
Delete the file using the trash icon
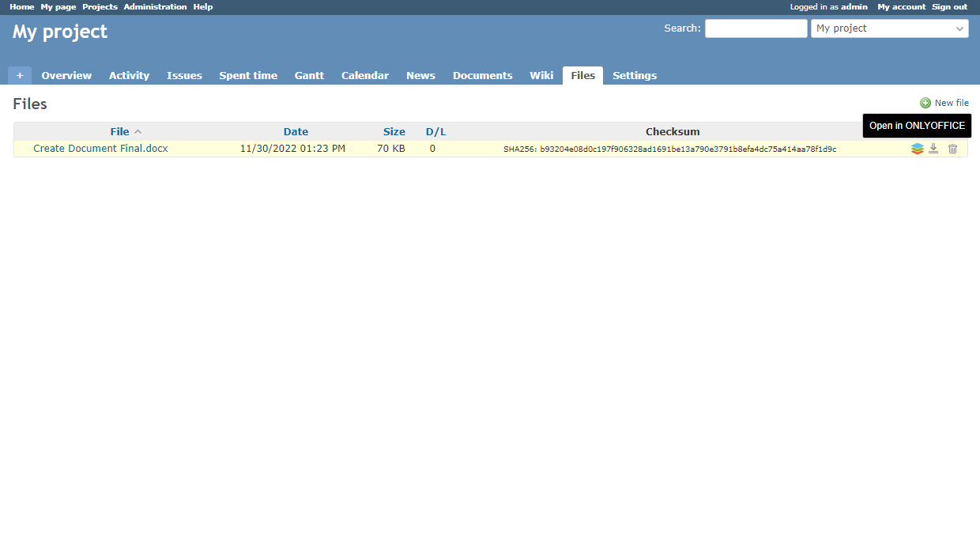tap(952, 149)
